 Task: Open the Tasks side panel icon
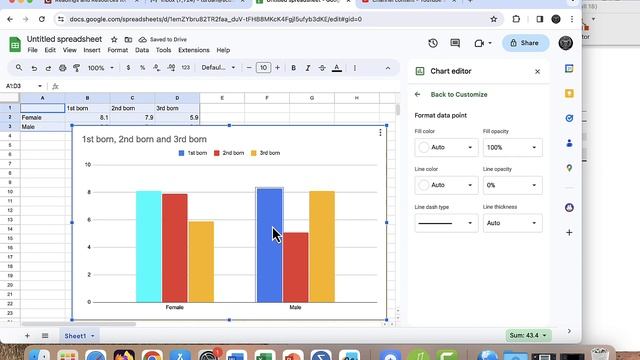point(569,118)
